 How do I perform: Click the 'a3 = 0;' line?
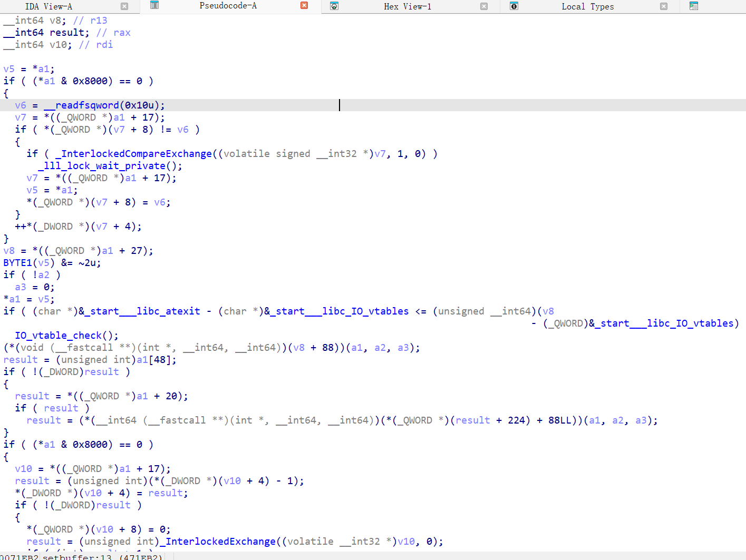tap(35, 287)
